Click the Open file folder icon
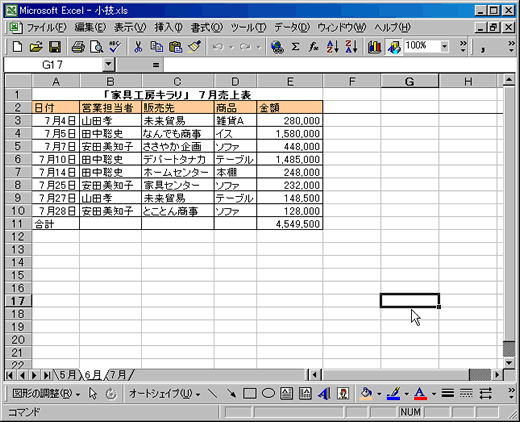 pyautogui.click(x=36, y=47)
